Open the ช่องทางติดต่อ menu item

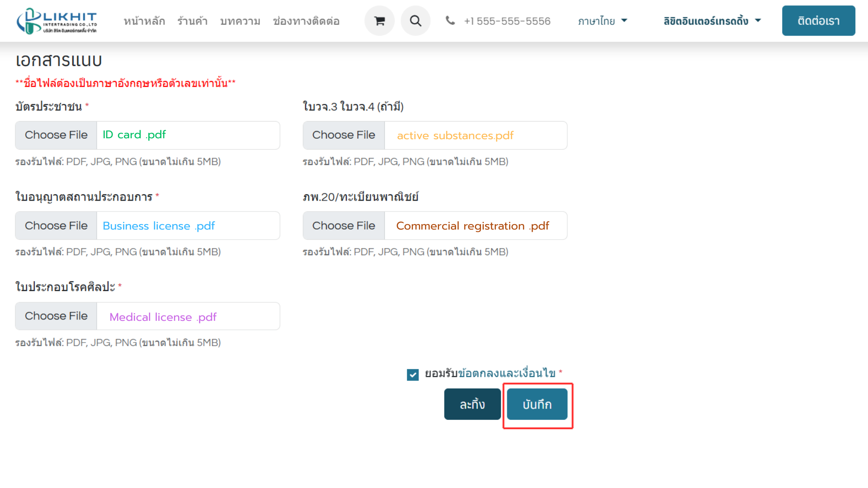point(306,21)
